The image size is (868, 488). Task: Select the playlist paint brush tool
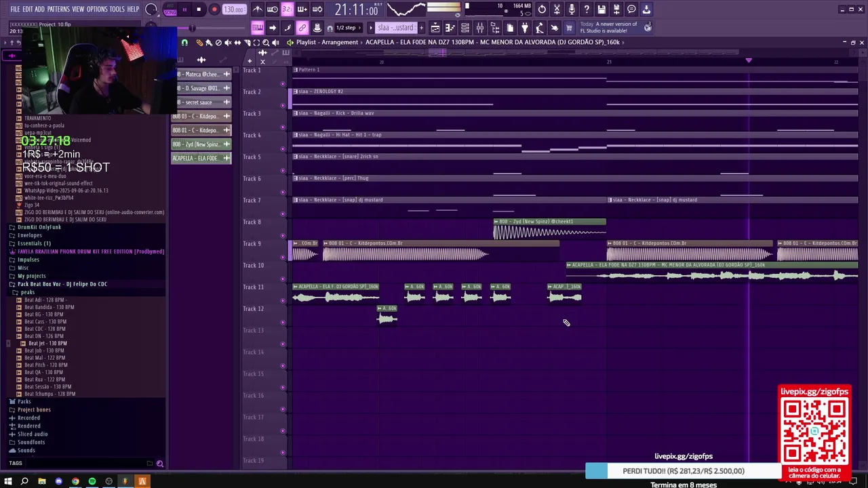click(209, 42)
